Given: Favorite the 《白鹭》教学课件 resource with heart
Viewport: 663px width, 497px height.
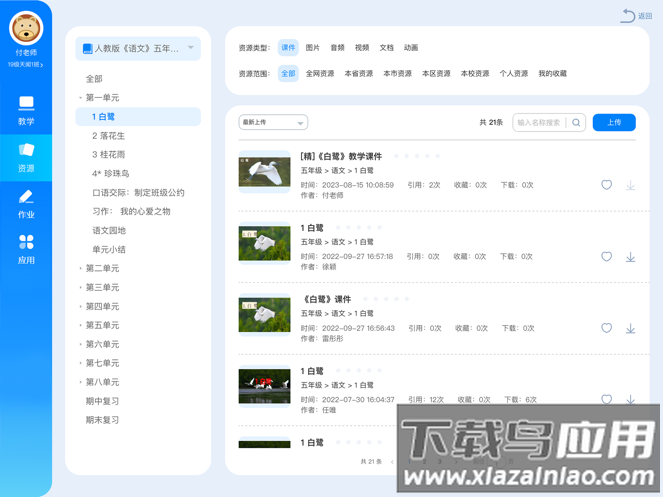Looking at the screenshot, I should coord(606,185).
